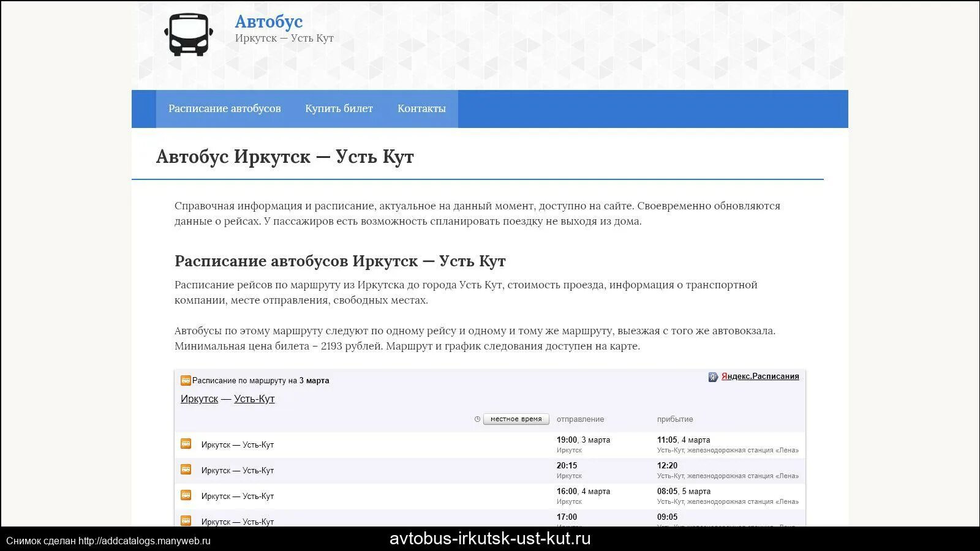The width and height of the screenshot is (980, 551).
Task: Click the page heading Автобус Иркутск — Усть Кут
Action: coord(285,157)
